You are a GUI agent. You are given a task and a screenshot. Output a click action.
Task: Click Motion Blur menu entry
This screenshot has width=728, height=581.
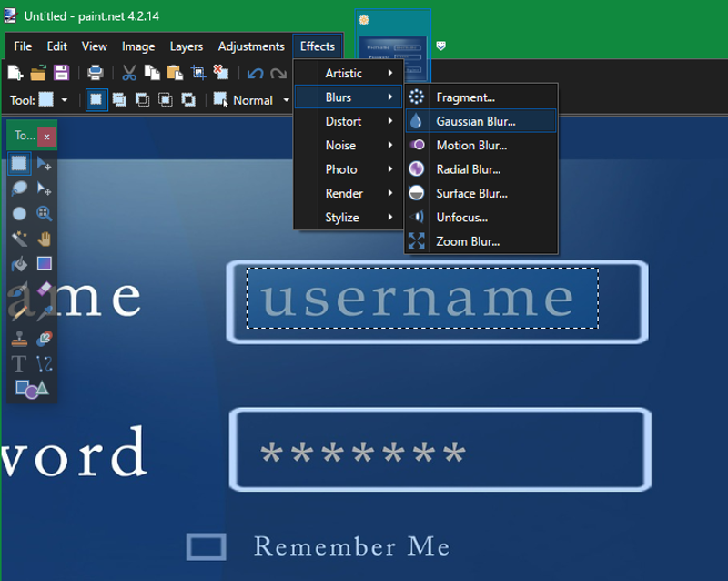[x=471, y=145]
